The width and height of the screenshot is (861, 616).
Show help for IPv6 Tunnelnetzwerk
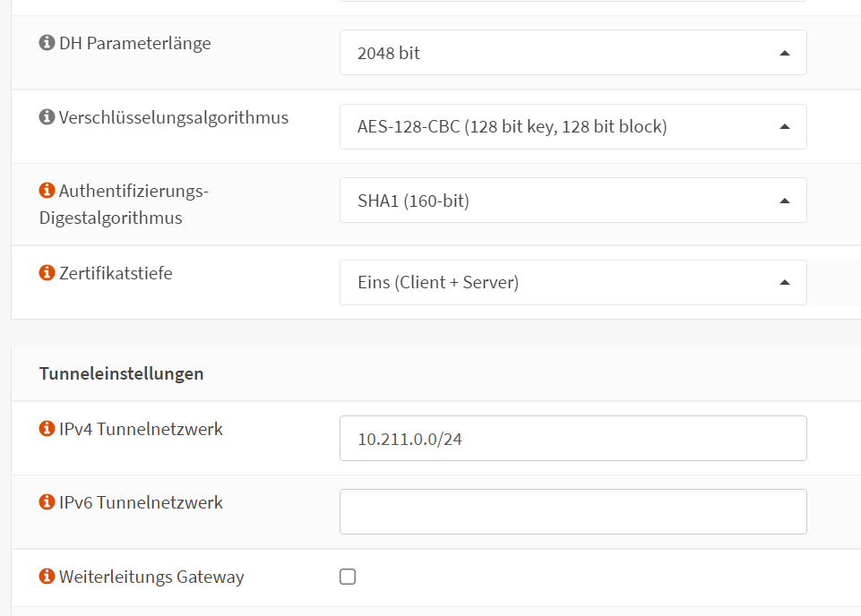(x=47, y=502)
